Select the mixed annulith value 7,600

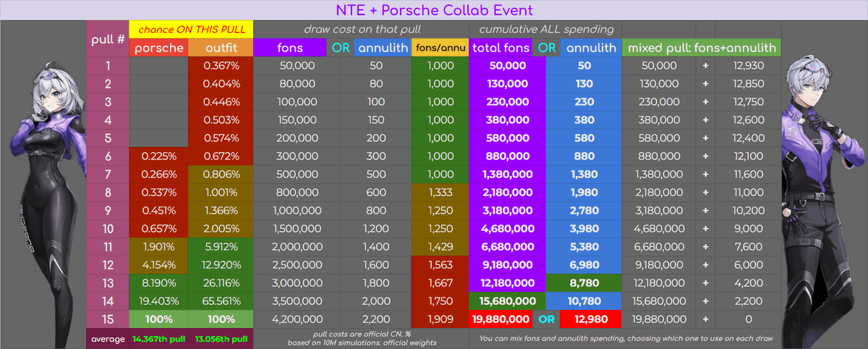click(748, 247)
